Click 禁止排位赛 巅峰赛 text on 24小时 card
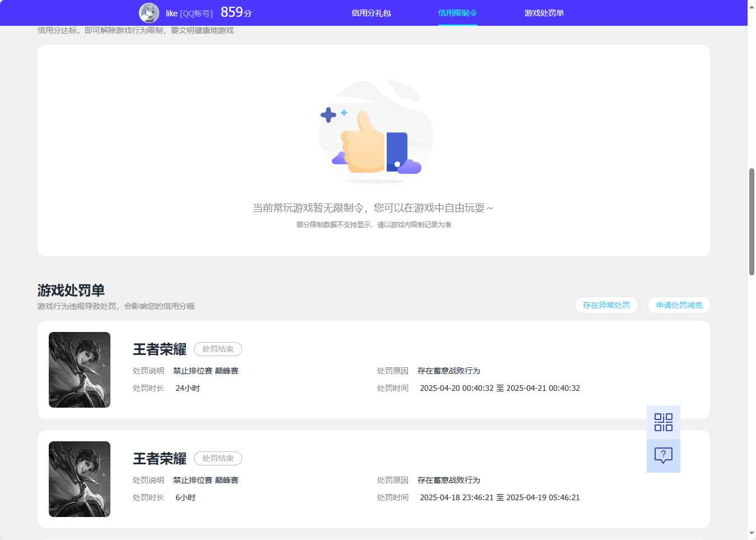The width and height of the screenshot is (756, 540). pos(206,371)
